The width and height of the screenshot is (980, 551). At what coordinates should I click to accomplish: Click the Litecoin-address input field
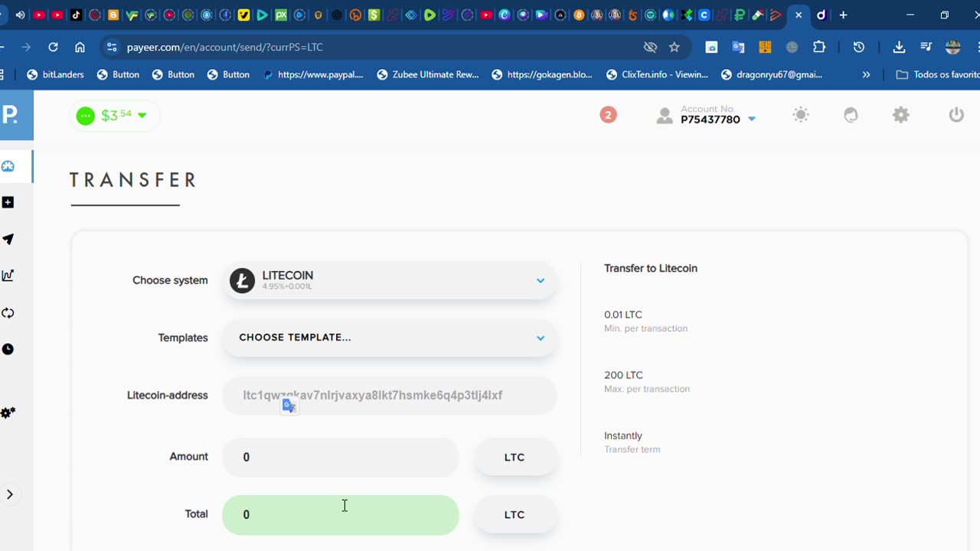coord(390,396)
